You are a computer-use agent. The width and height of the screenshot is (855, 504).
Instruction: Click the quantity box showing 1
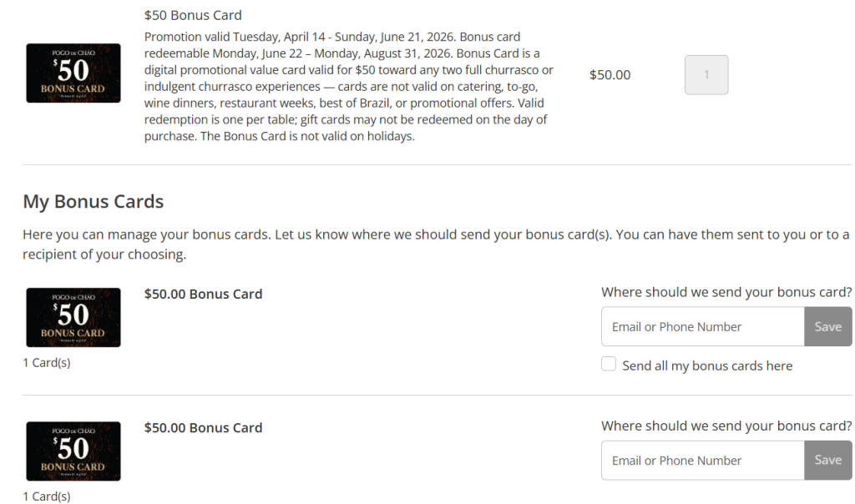click(706, 75)
